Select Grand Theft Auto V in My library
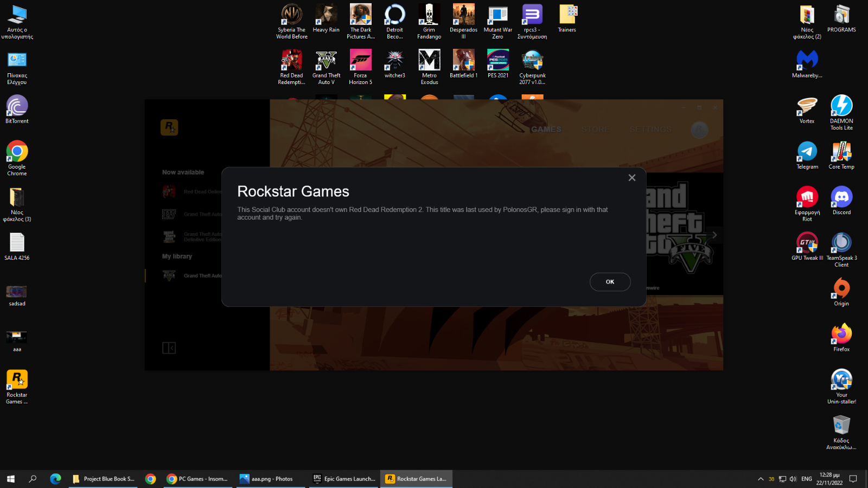This screenshot has width=868, height=488. [x=193, y=275]
